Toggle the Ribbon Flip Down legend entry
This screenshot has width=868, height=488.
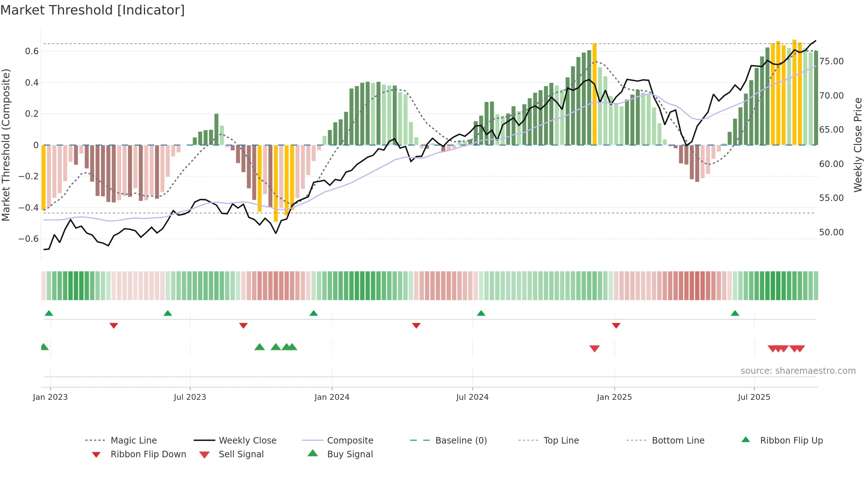tap(139, 454)
